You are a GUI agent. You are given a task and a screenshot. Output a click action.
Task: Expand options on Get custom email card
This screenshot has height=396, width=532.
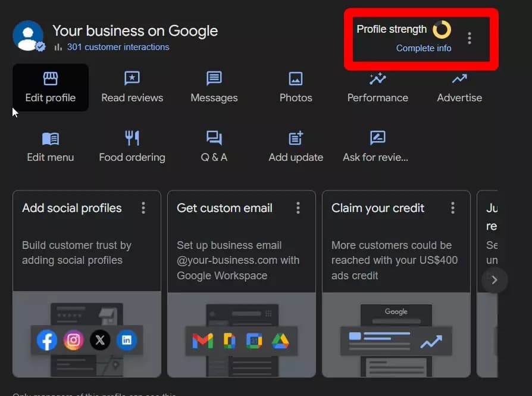click(298, 208)
